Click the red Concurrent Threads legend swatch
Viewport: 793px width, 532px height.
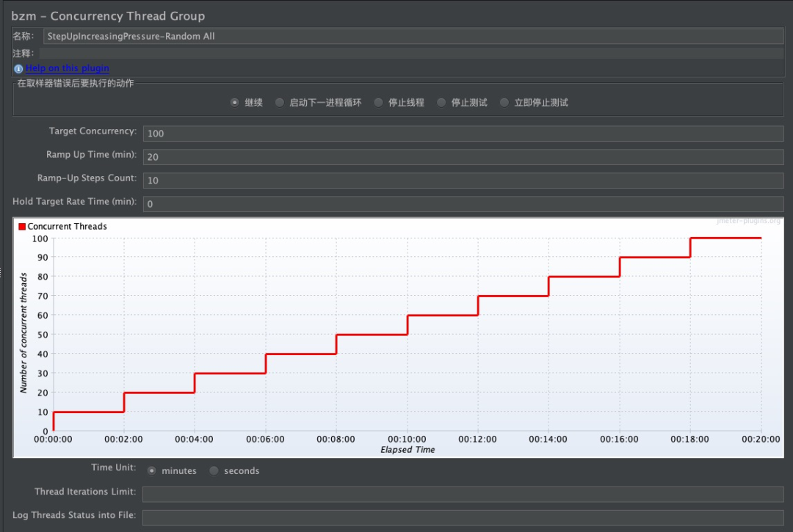pyautogui.click(x=22, y=227)
